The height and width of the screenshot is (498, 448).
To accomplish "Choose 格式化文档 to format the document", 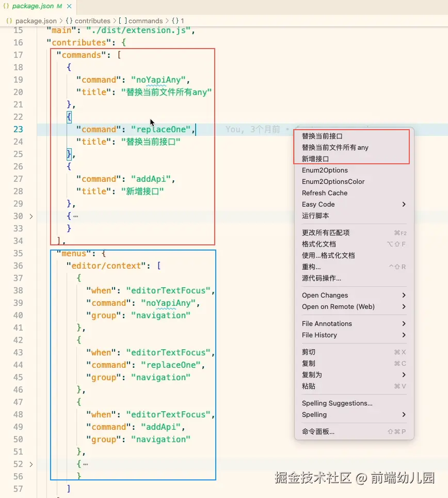I will coord(318,244).
